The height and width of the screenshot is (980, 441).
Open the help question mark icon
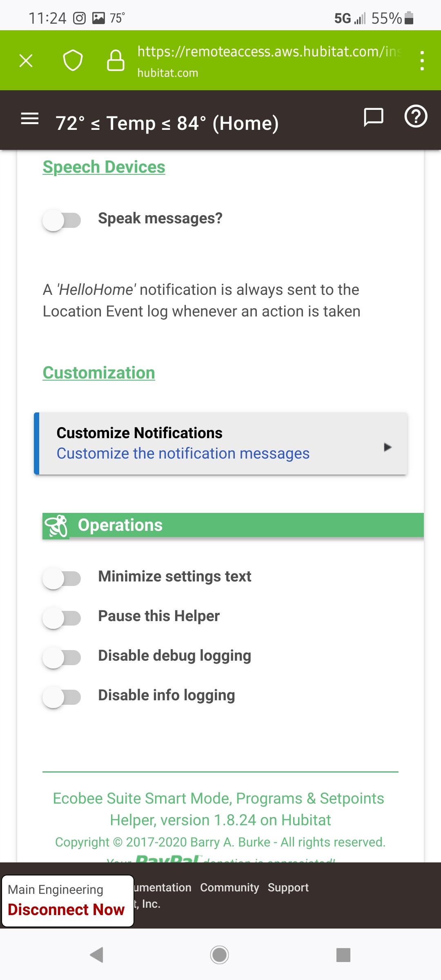coord(416,117)
